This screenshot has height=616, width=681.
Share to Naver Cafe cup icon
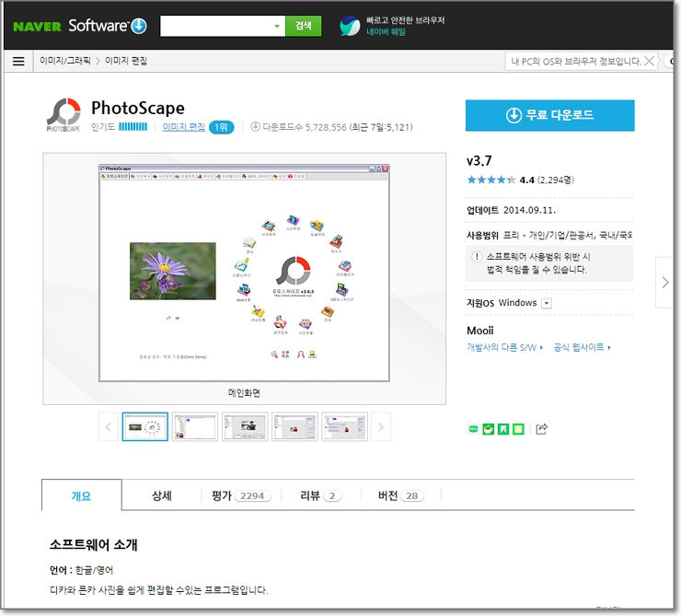click(x=488, y=429)
